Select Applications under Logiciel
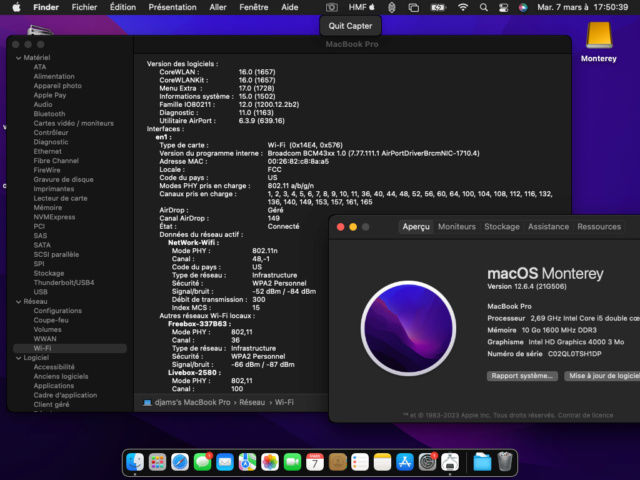This screenshot has height=480, width=640. (54, 386)
